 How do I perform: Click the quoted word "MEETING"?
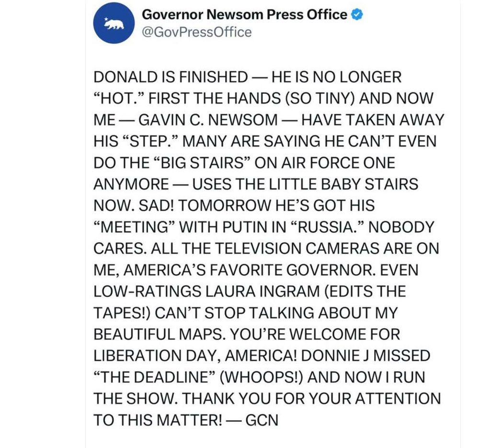coord(128,227)
